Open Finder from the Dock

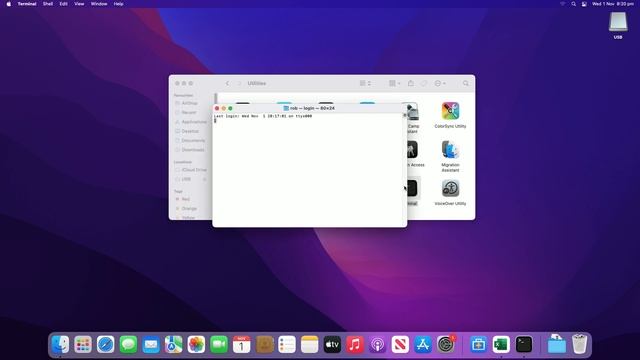coord(60,344)
